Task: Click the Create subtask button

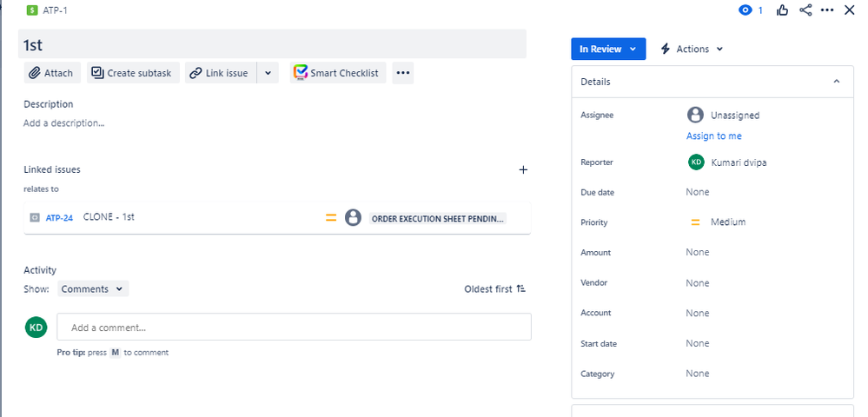Action: (133, 73)
